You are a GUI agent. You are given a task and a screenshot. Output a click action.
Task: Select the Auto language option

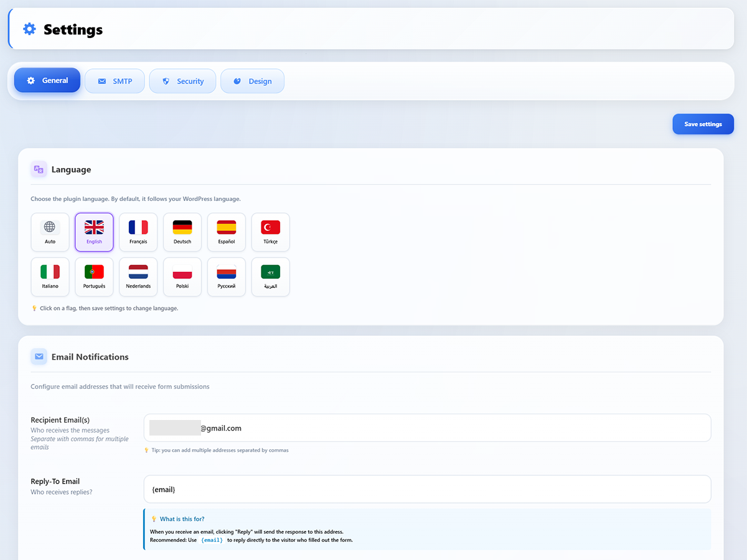coord(50,232)
